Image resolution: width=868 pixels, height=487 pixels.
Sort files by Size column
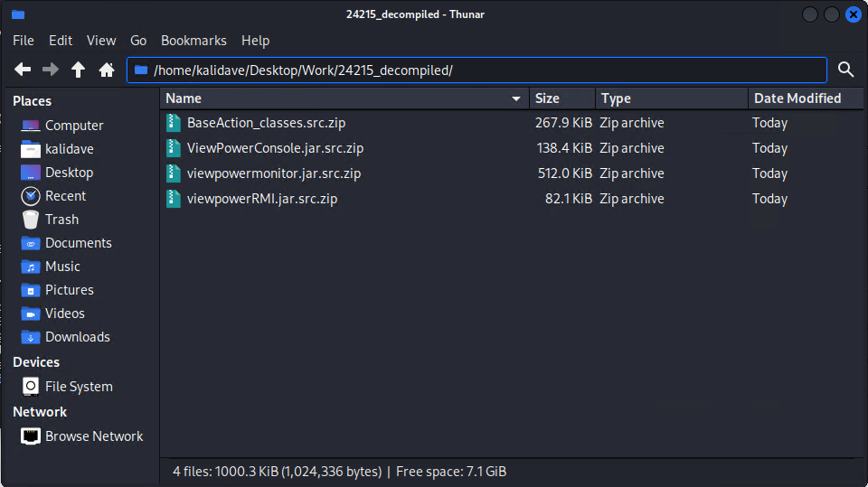[561, 98]
